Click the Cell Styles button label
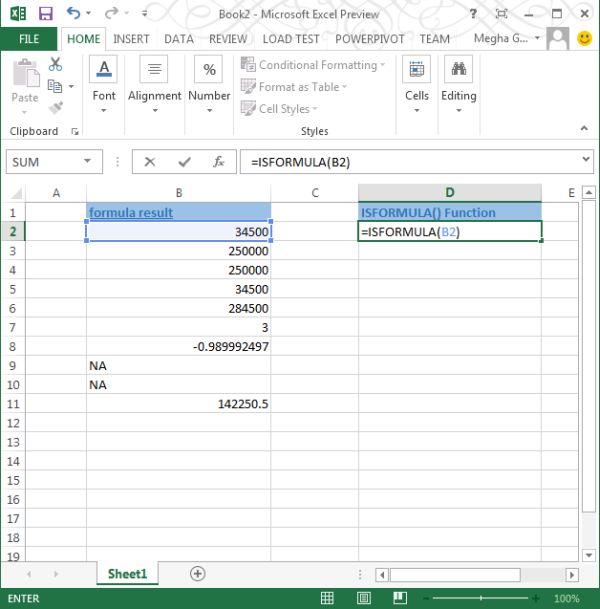The height and width of the screenshot is (609, 600). (284, 109)
